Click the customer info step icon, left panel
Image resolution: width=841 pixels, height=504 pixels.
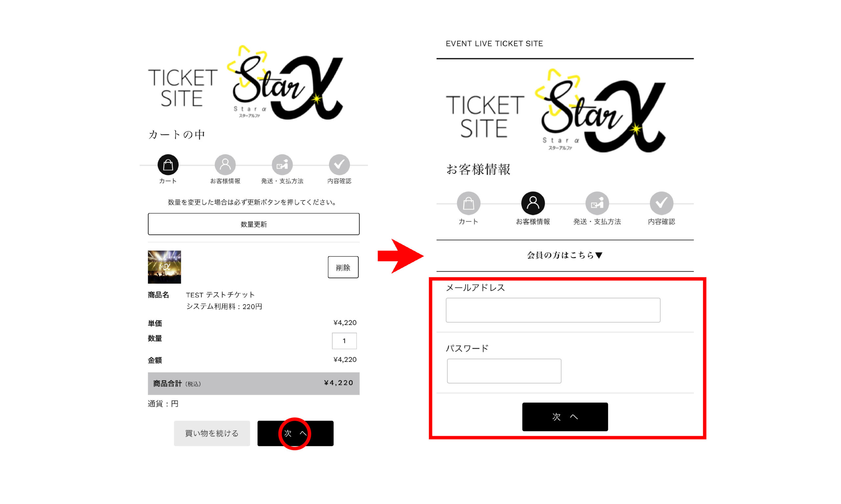coord(225,165)
